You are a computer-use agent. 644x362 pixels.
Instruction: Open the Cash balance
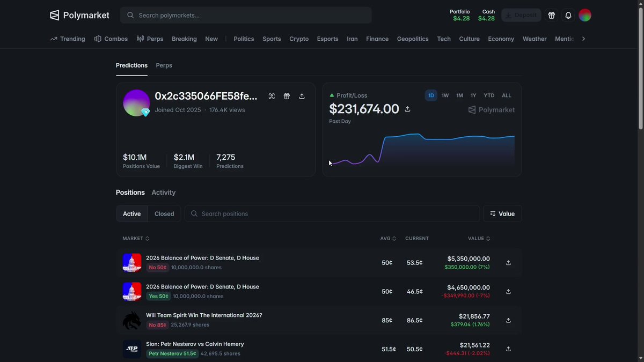coord(487,15)
